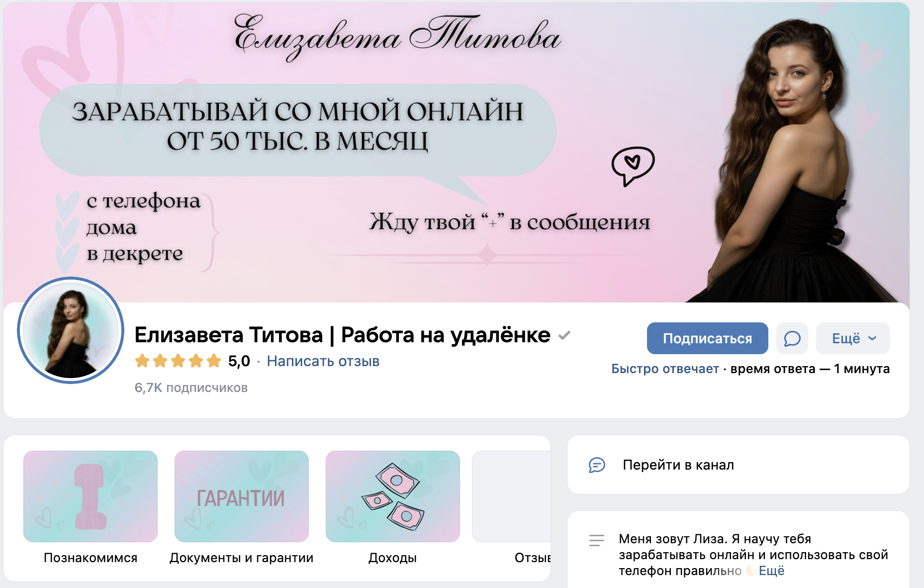Open the Познакомимся menu tile
This screenshot has height=588, width=924.
tap(91, 508)
